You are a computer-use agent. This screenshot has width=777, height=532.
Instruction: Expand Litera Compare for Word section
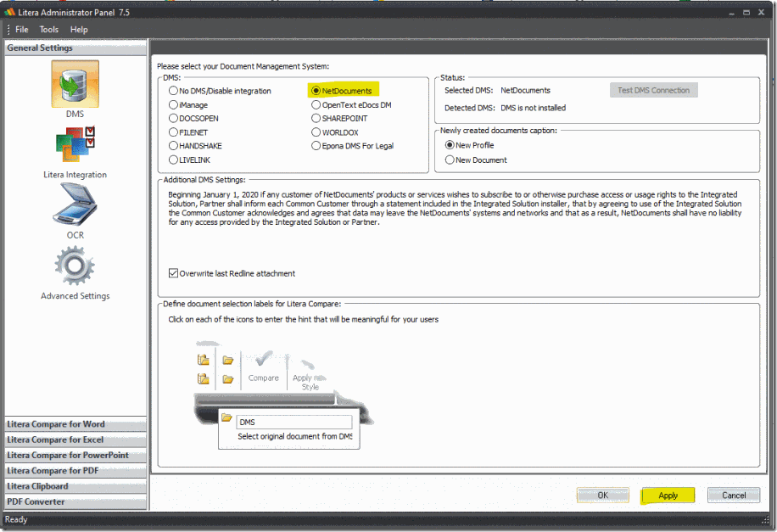pos(75,424)
